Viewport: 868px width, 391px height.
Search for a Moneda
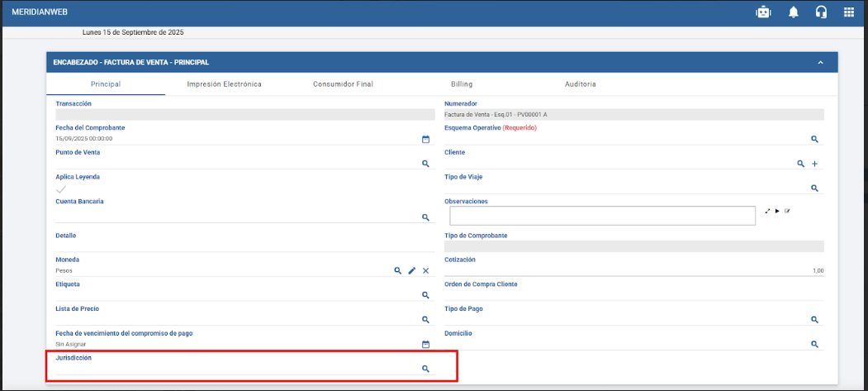(397, 271)
